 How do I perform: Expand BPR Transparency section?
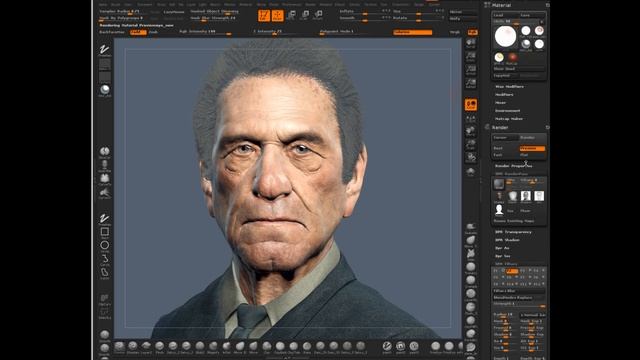click(x=513, y=232)
